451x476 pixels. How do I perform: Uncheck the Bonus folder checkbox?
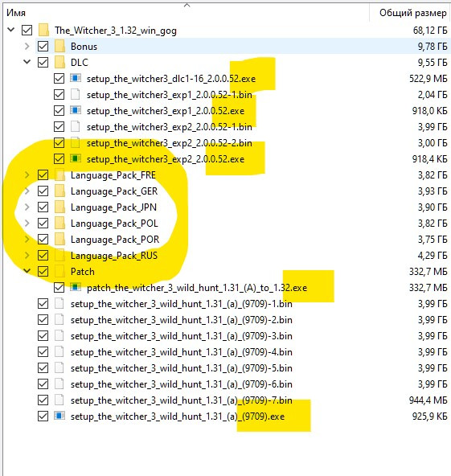click(43, 46)
